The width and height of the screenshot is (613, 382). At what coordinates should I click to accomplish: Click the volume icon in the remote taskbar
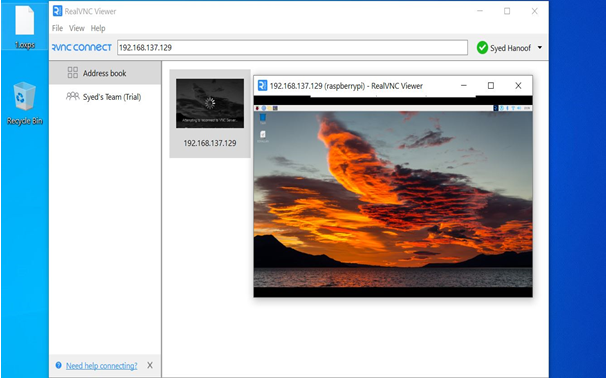[519, 108]
